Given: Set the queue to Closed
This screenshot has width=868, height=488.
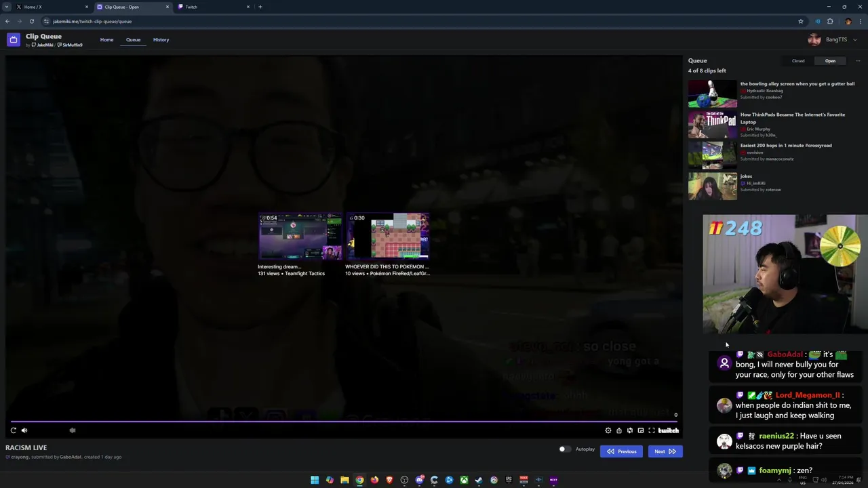Looking at the screenshot, I should tap(798, 61).
